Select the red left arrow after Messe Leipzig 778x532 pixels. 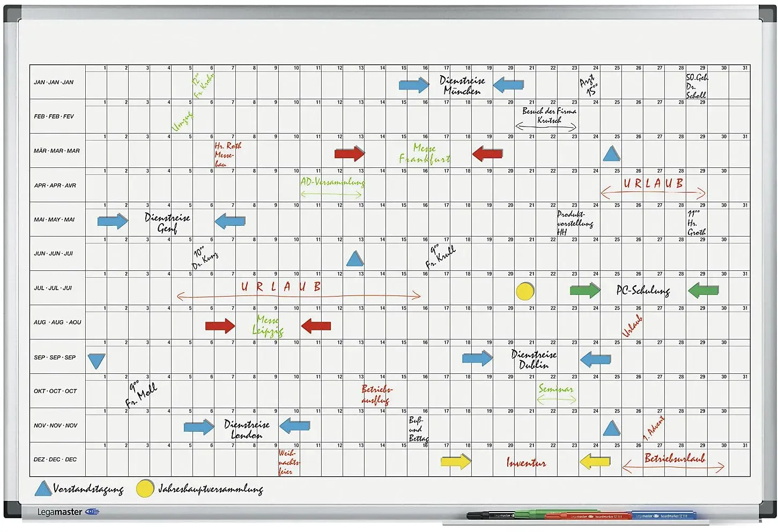click(316, 325)
